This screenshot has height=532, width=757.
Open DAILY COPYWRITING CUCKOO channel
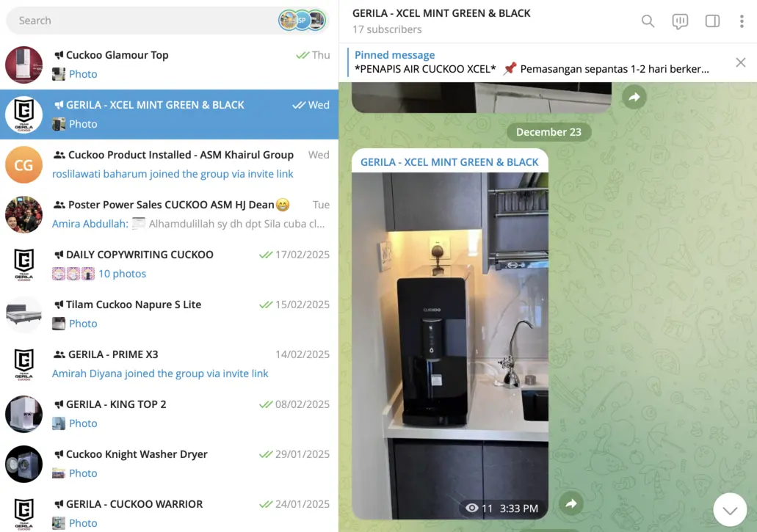click(169, 264)
